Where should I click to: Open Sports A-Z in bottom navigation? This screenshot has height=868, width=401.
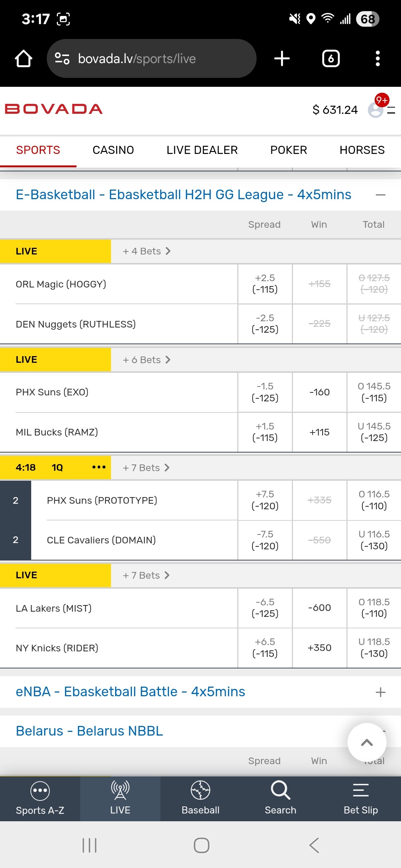pyautogui.click(x=40, y=798)
